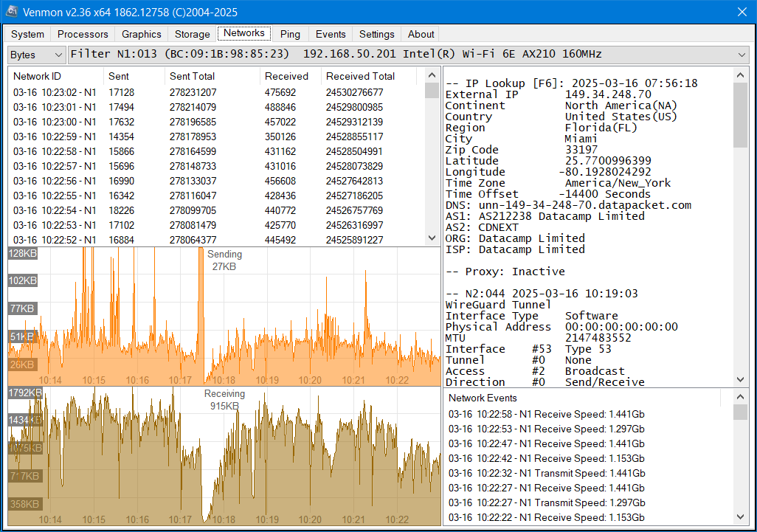The image size is (757, 532).
Task: Click External IP value 149.34.248.70
Action: coord(608,94)
